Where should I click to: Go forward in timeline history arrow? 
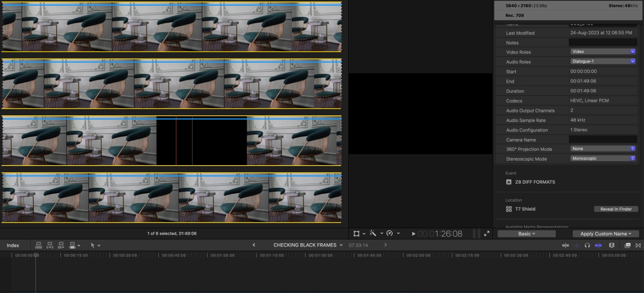tap(385, 245)
